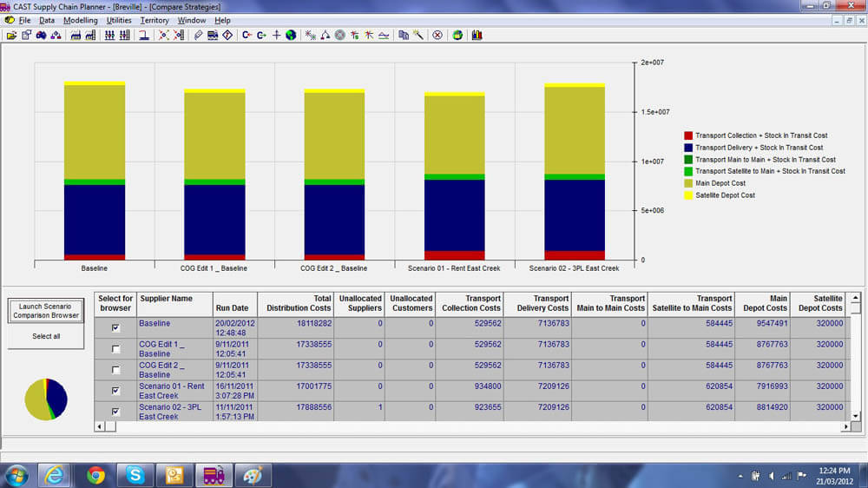Click Launch Scenario Comparison Browser button
This screenshot has width=868, height=488.
point(46,311)
